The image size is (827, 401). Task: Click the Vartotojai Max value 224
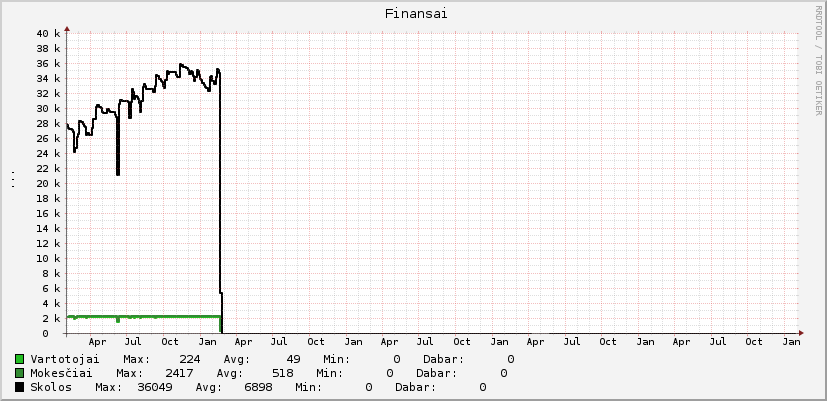[x=189, y=358]
